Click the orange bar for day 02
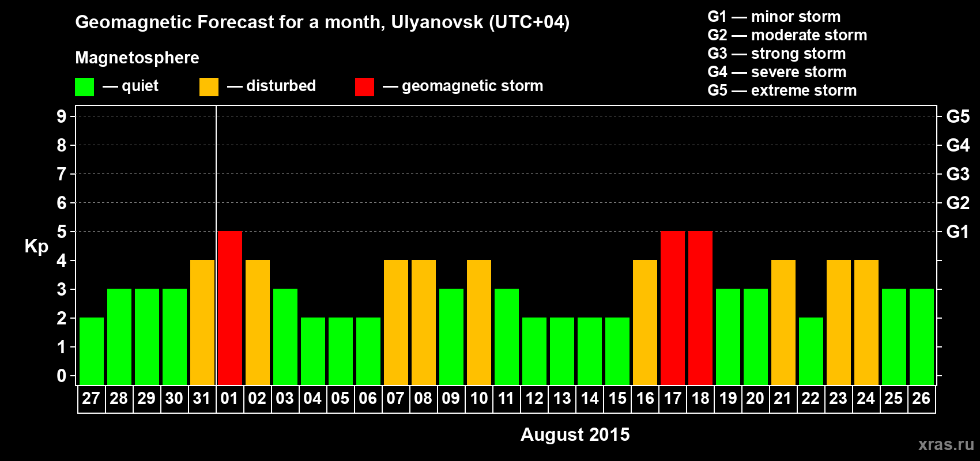This screenshot has height=461, width=980. coord(258,322)
